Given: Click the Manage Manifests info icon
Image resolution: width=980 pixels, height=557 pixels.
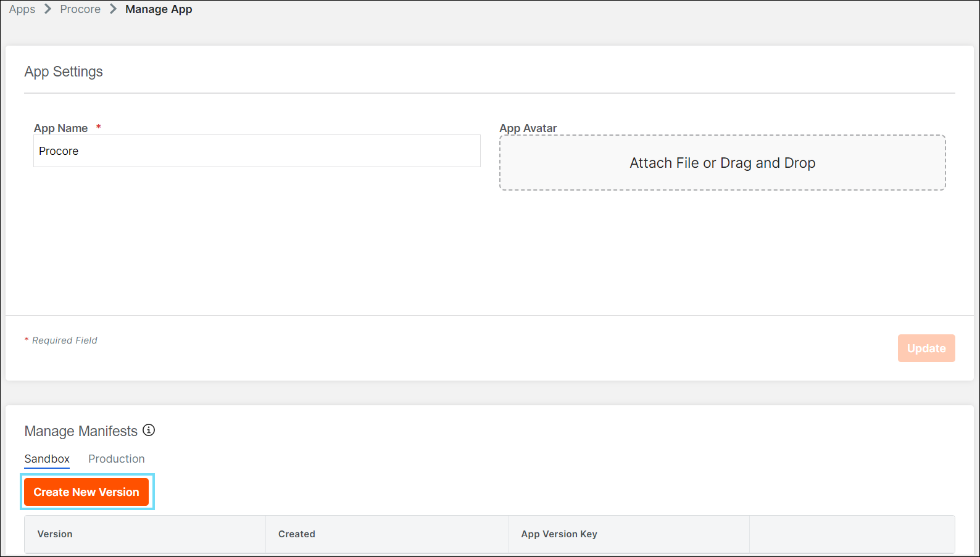Looking at the screenshot, I should (x=149, y=430).
